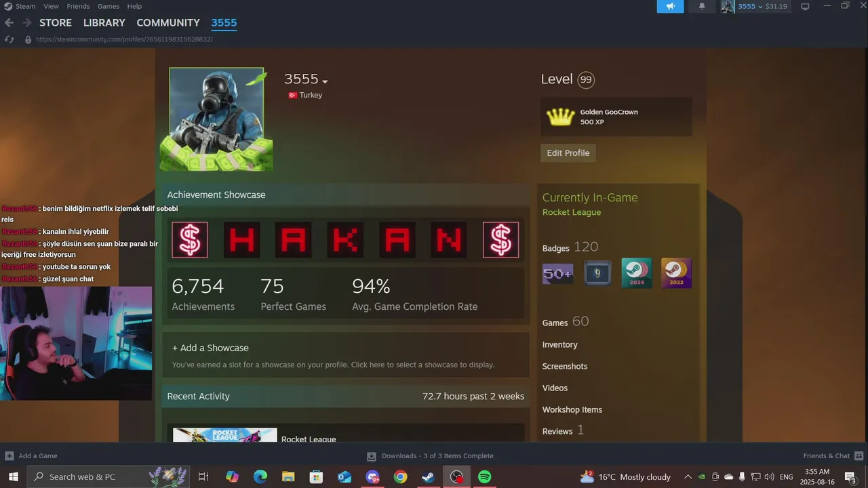Click the profile URL address field
Image resolution: width=868 pixels, height=488 pixels.
(124, 39)
